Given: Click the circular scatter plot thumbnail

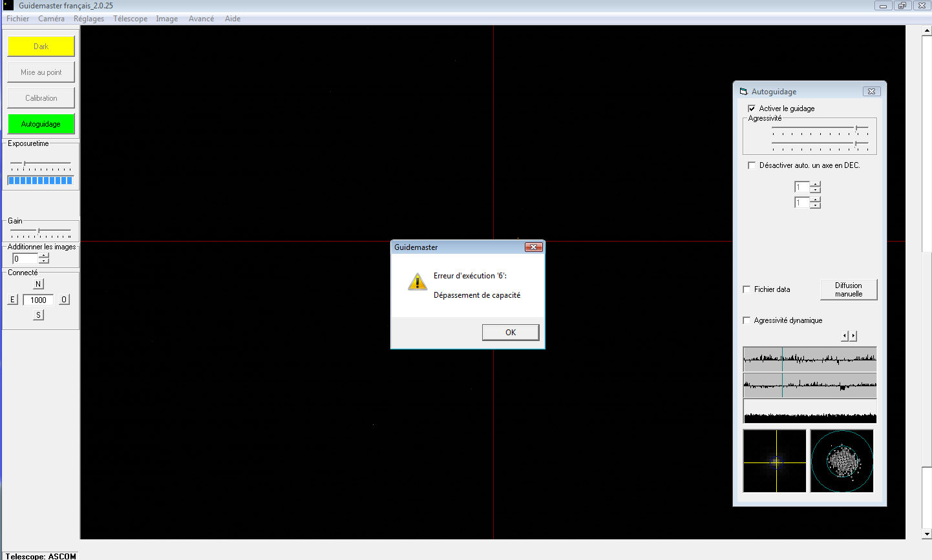Looking at the screenshot, I should click(x=842, y=461).
